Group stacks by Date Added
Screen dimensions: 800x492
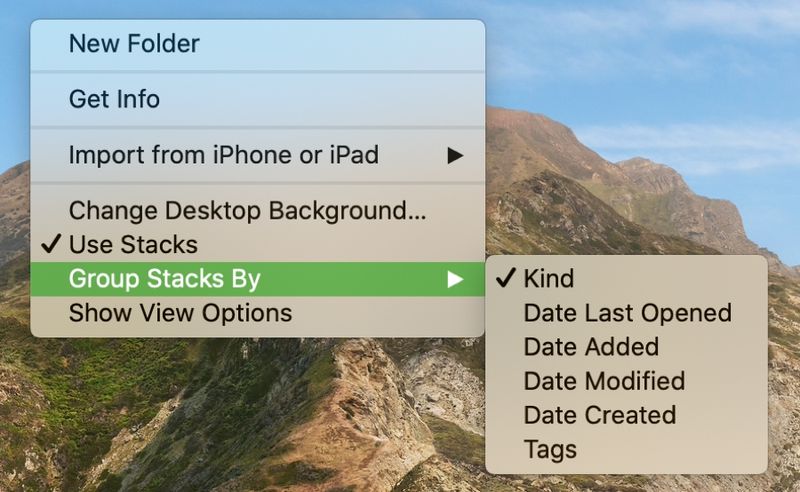(627, 347)
